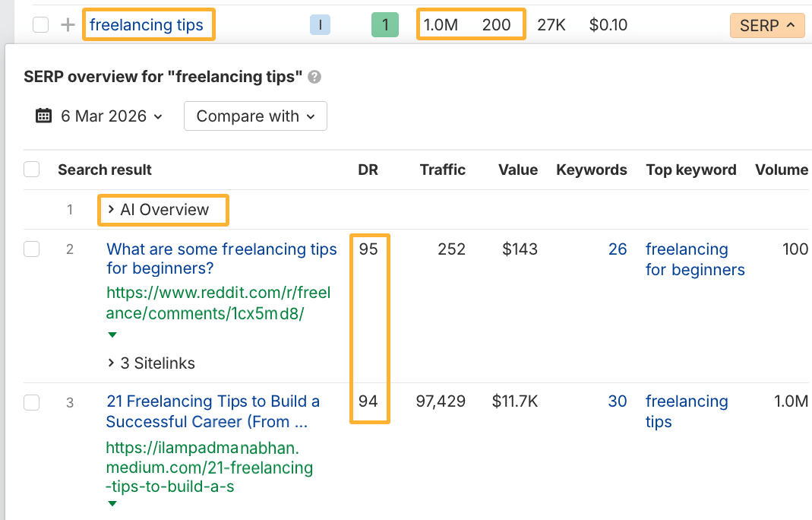812x520 pixels.
Task: Check the checkbox next to the keyword input row
Action: [x=40, y=24]
